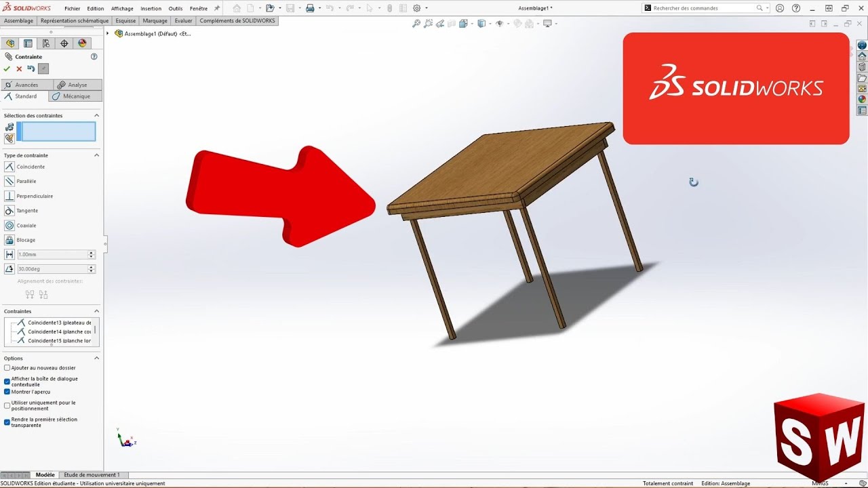This screenshot has width=868, height=488.
Task: Open the ConfigurationManager tab
Action: pyautogui.click(x=46, y=43)
